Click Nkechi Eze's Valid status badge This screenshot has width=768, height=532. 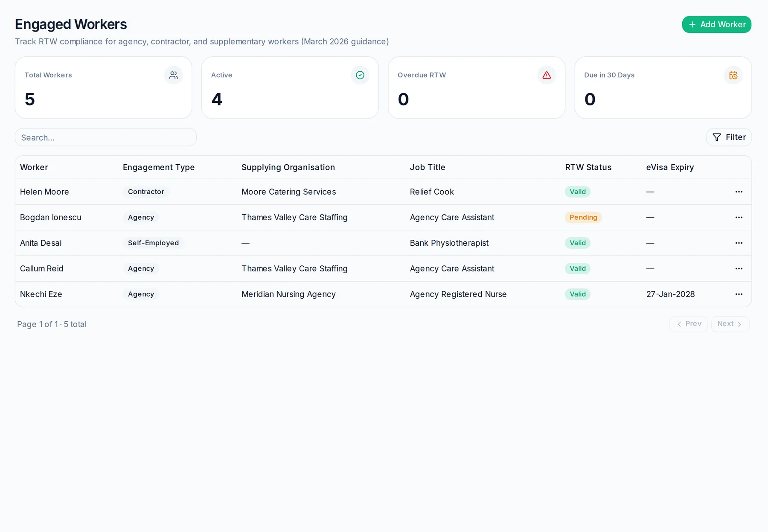[x=578, y=294]
